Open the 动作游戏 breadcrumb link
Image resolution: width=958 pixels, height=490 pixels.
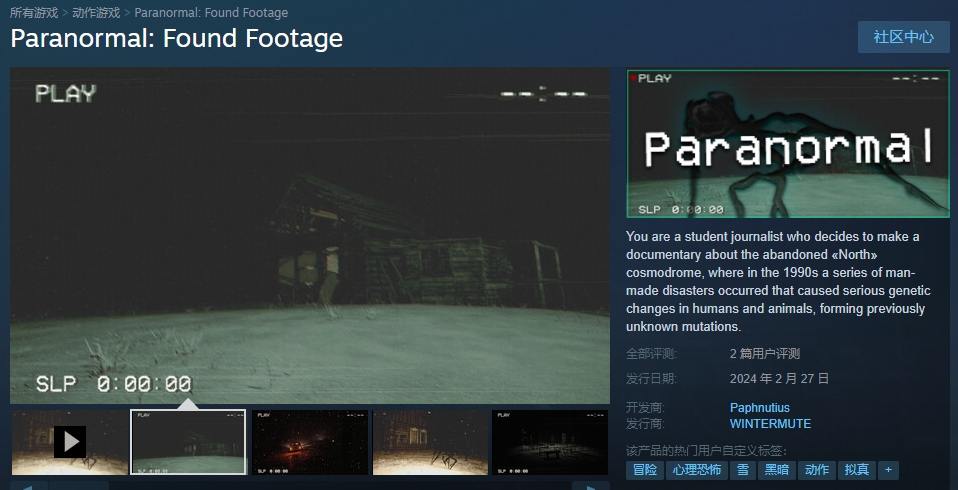point(96,12)
